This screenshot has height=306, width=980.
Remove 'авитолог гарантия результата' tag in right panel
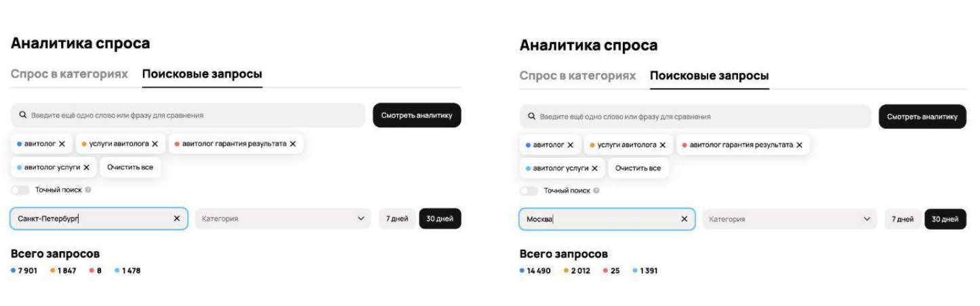pos(799,145)
